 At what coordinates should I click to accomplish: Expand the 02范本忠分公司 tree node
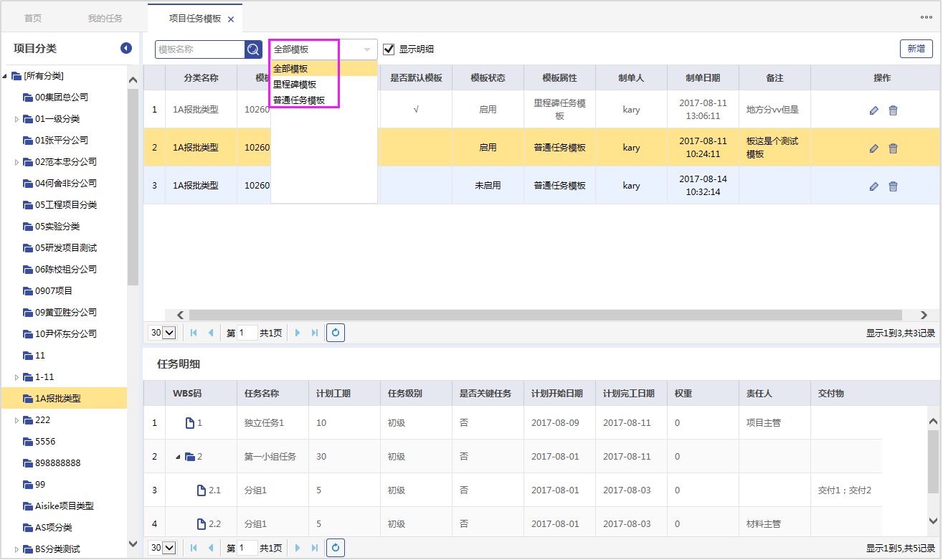click(x=16, y=162)
